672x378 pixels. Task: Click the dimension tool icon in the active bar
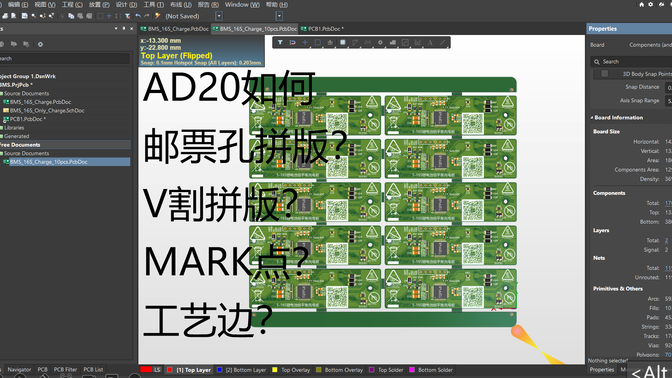point(417,42)
